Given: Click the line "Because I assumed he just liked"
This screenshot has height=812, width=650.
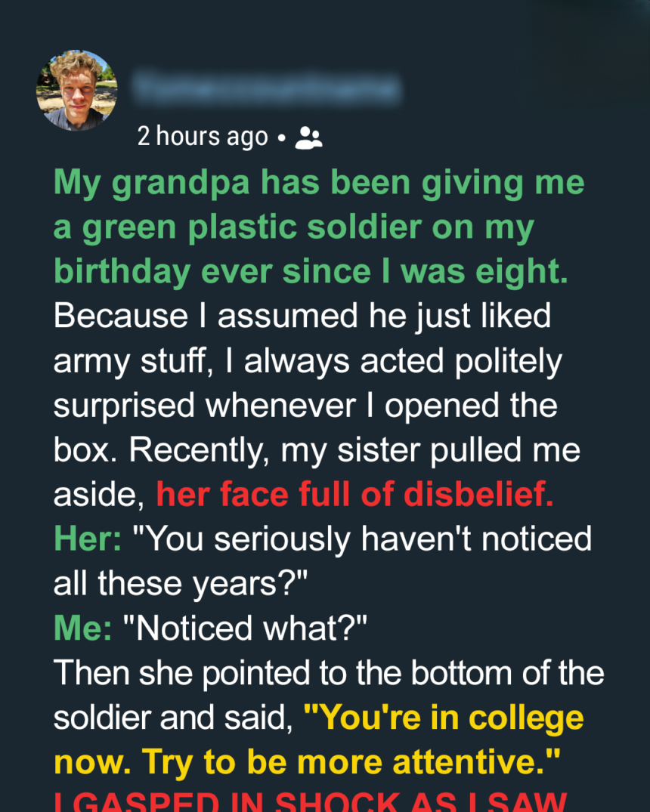Looking at the screenshot, I should pyautogui.click(x=302, y=317).
